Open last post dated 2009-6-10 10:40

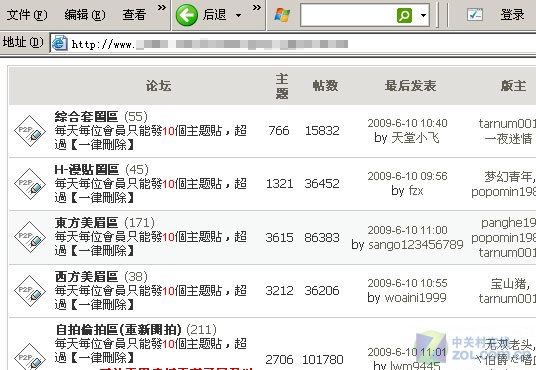point(407,123)
